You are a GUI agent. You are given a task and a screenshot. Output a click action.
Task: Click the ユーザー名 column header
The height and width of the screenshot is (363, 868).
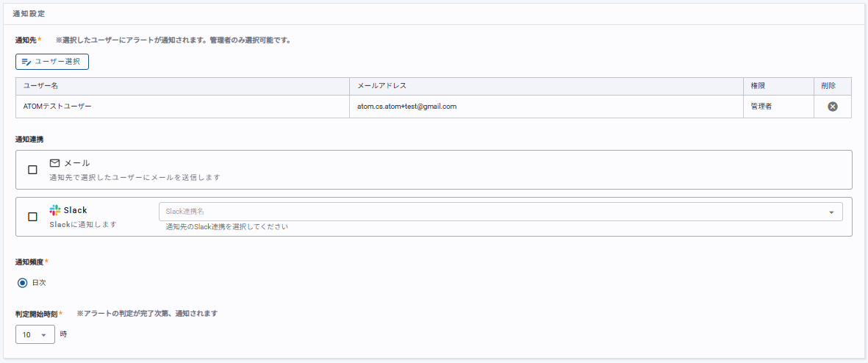40,86
